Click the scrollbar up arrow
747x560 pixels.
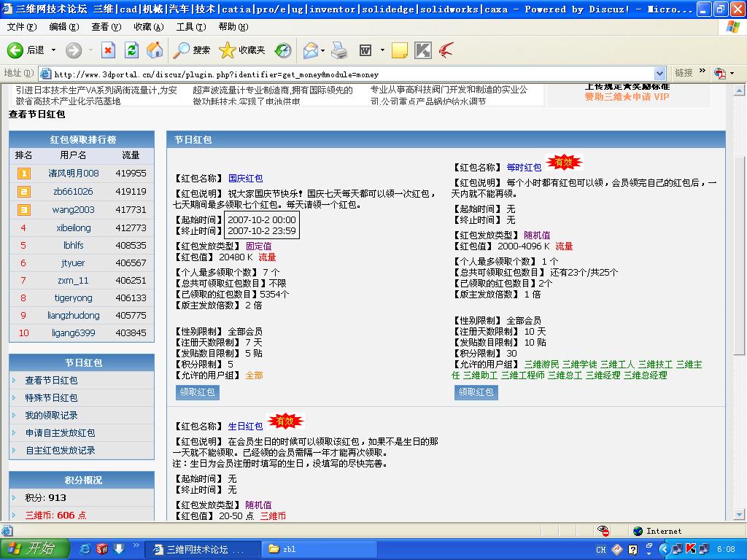pos(739,90)
